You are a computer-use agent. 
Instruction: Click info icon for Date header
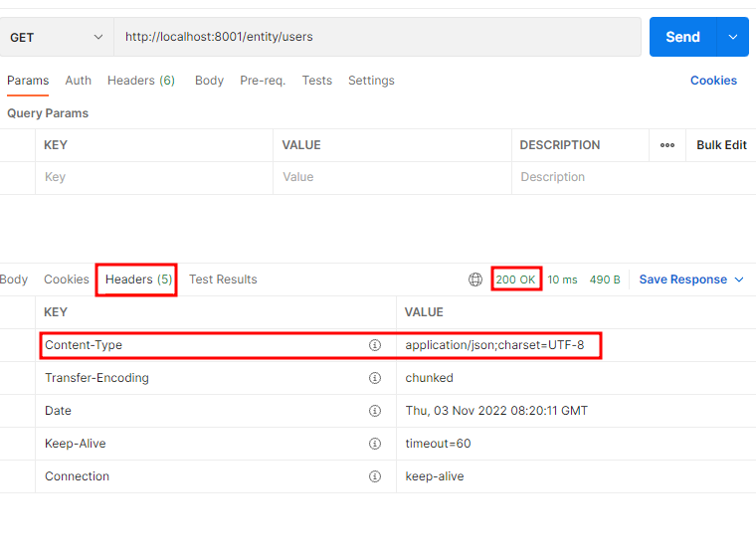pos(375,411)
